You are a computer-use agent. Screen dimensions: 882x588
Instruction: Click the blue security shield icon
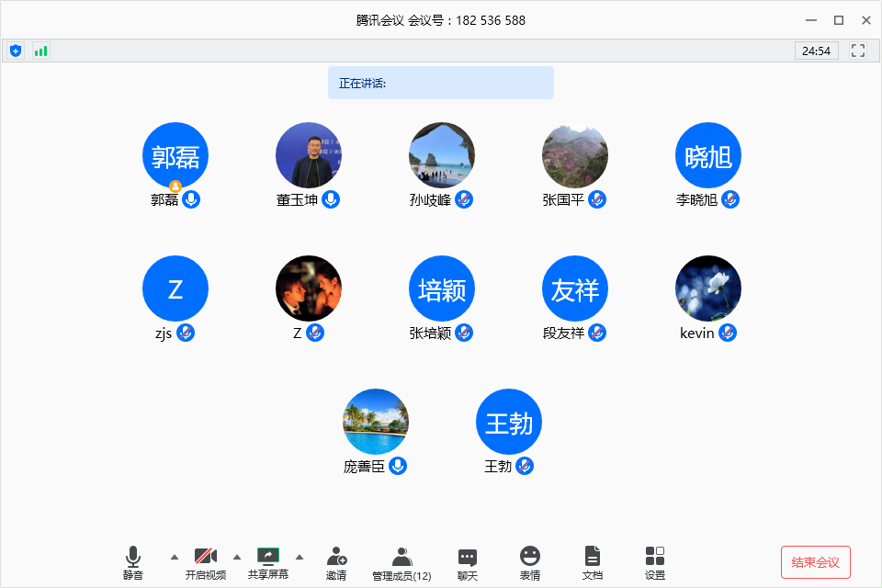coord(16,51)
